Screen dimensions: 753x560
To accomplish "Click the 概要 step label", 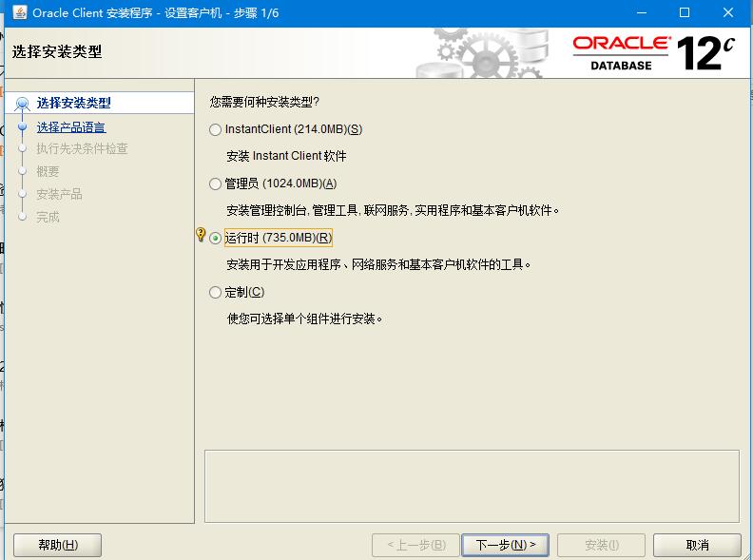I will [x=48, y=171].
